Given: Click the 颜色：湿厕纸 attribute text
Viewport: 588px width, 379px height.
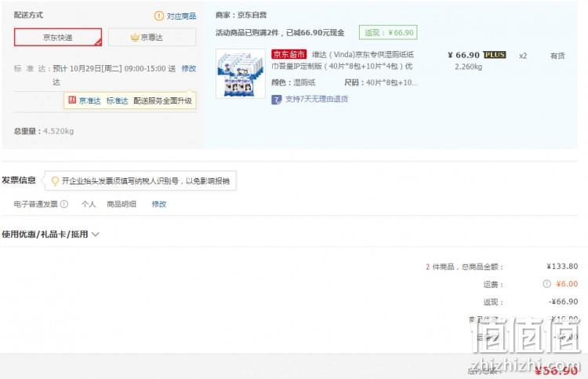Looking at the screenshot, I should 293,82.
